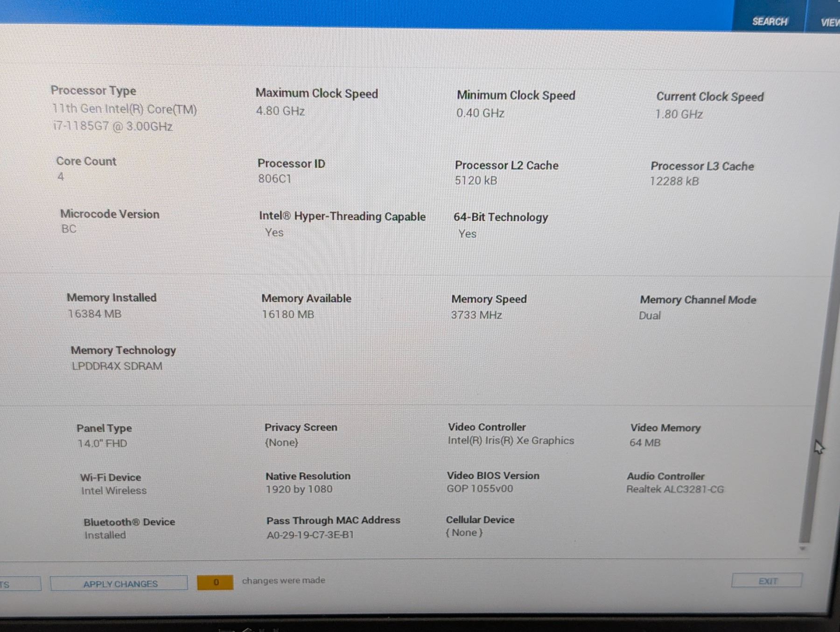Select the Processor ID value 806C1
Image resolution: width=840 pixels, height=632 pixels.
tap(274, 179)
